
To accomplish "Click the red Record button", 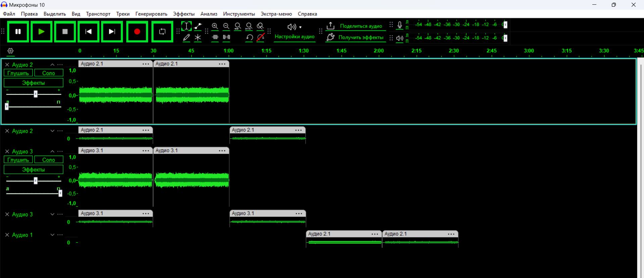I will click(x=137, y=32).
